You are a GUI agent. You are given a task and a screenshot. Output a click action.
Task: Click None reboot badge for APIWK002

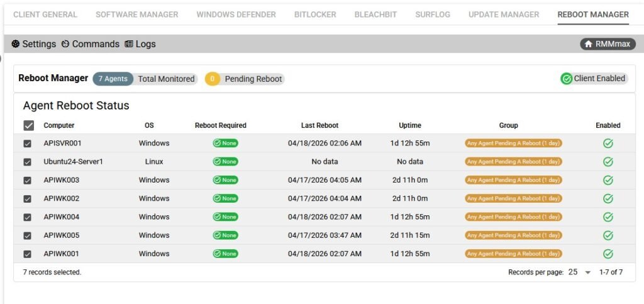tap(225, 198)
